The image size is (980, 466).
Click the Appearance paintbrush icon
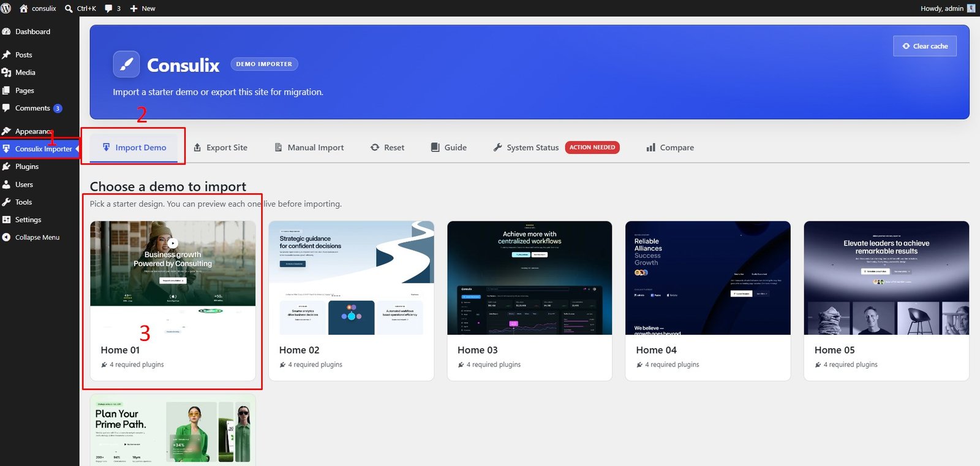click(7, 131)
